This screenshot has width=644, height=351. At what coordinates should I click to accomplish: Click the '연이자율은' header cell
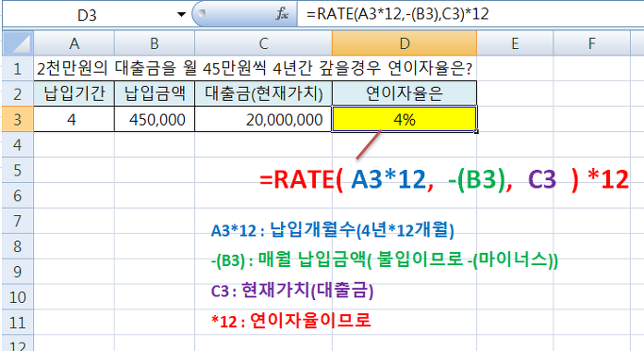[x=405, y=93]
